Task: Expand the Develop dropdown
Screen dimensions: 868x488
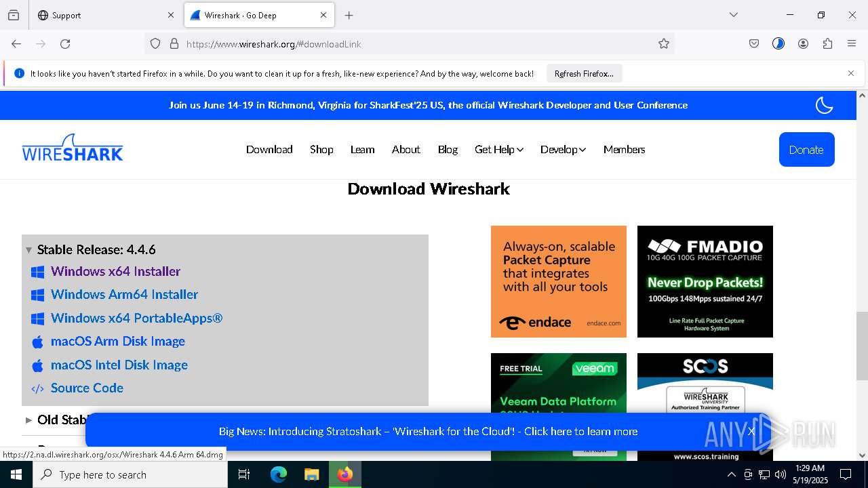Action: point(563,149)
